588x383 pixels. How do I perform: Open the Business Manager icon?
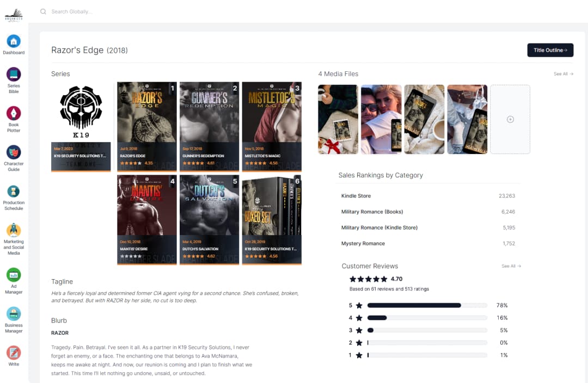click(x=14, y=314)
